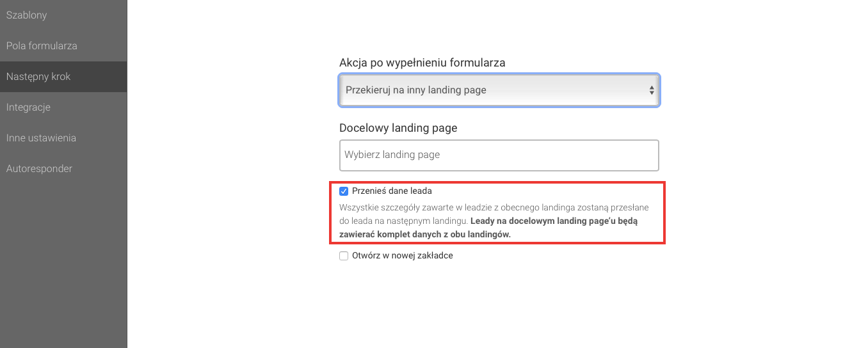Open the Przekieruj na inny landing page dropdown

[x=499, y=90]
